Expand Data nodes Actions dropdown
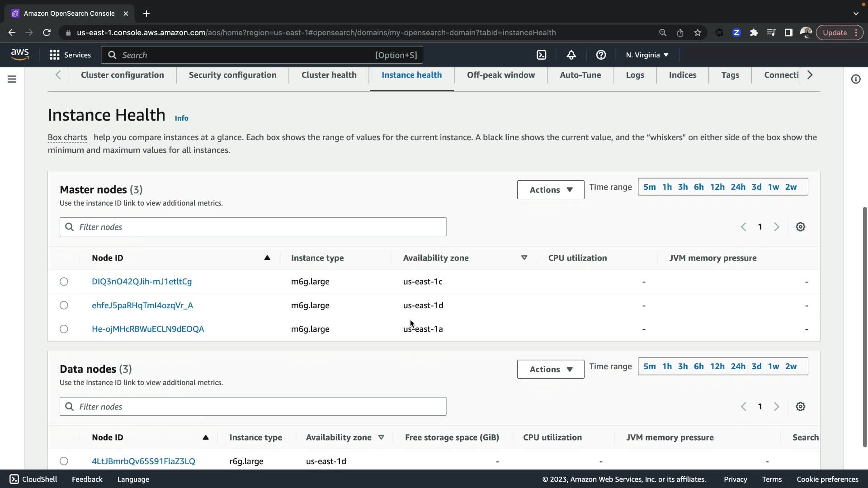 point(550,369)
